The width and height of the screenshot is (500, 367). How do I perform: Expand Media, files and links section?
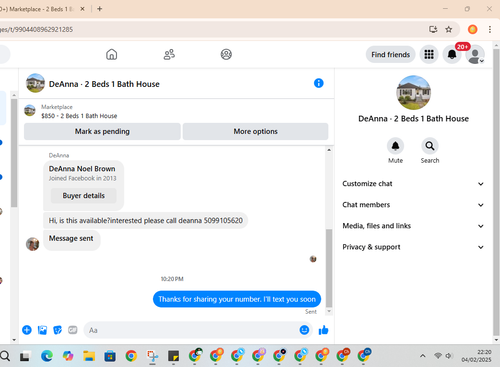click(x=413, y=226)
